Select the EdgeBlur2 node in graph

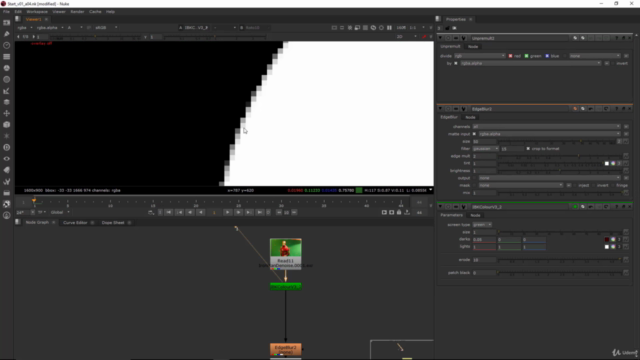pos(286,349)
